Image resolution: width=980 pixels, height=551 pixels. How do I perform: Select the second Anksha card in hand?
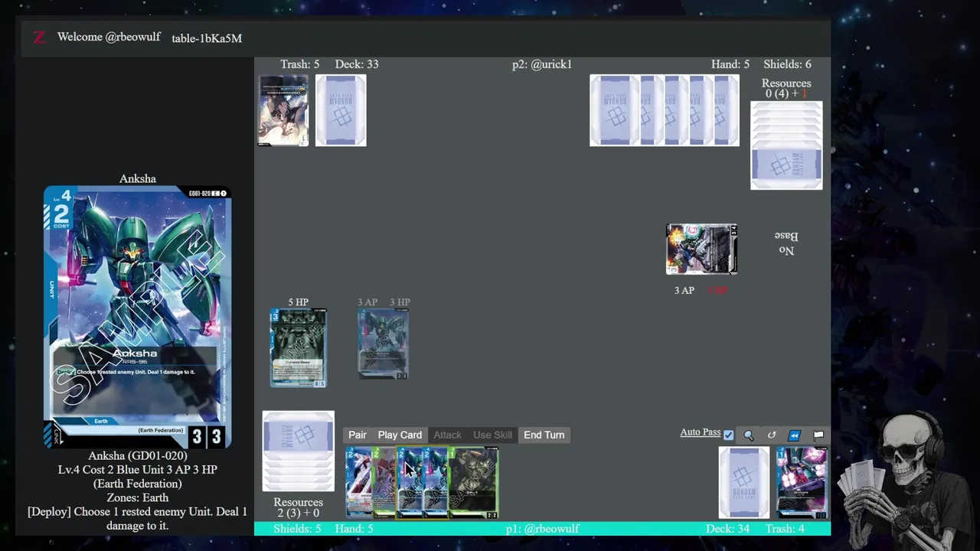[435, 483]
